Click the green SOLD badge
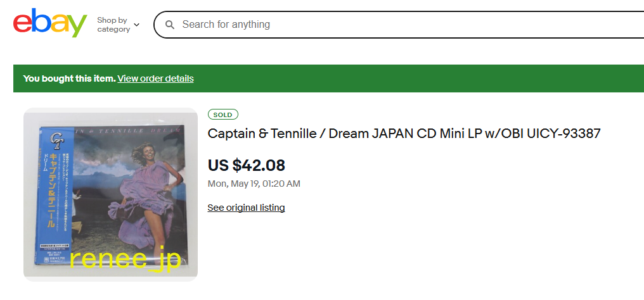Viewport: 644px width, 300px height. click(x=222, y=115)
